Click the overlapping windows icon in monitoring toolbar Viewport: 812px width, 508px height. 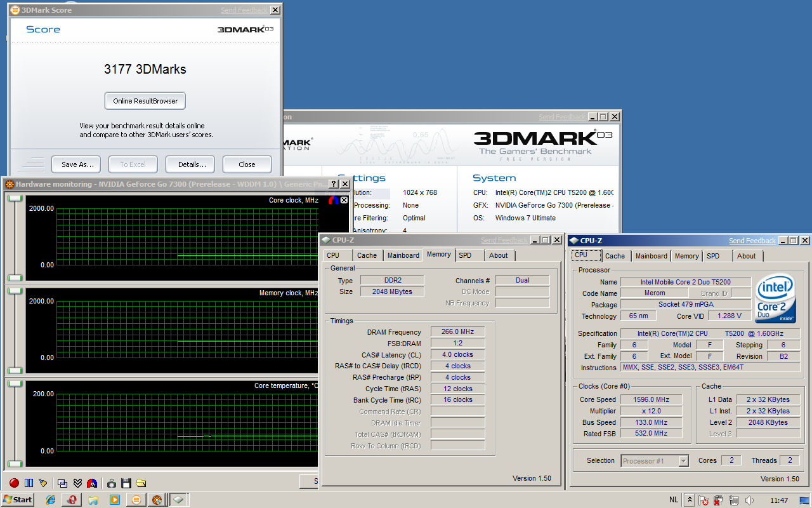point(63,483)
